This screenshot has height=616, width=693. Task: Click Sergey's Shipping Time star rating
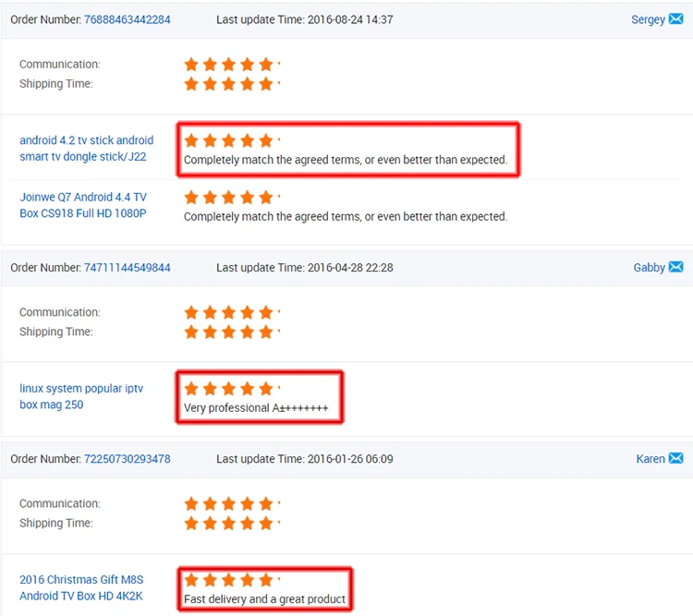[x=232, y=83]
